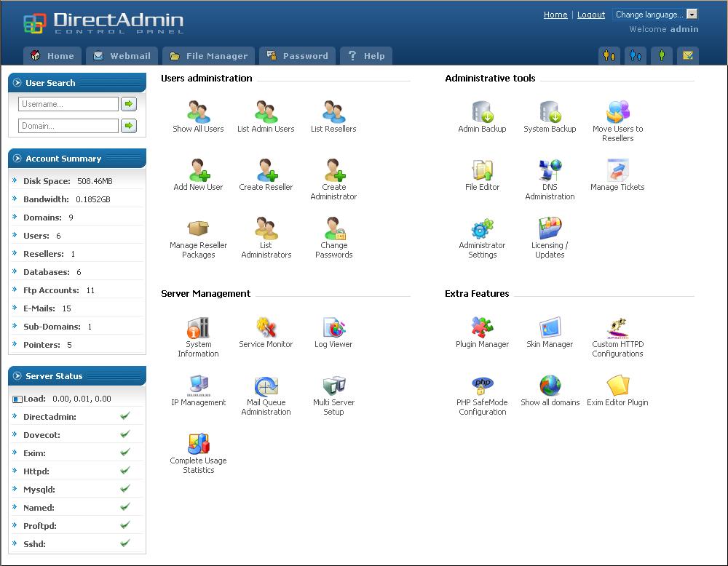Open the Webmail tab
Image resolution: width=728 pixels, height=566 pixels.
point(122,56)
